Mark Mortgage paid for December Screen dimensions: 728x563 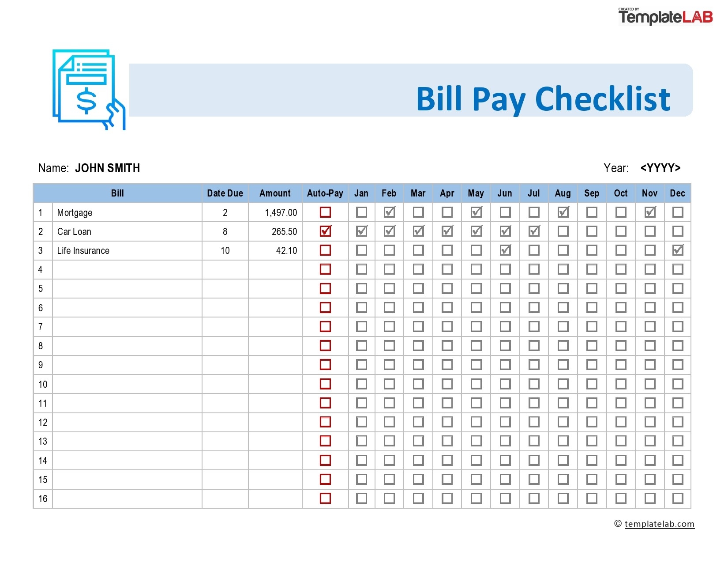(x=678, y=212)
